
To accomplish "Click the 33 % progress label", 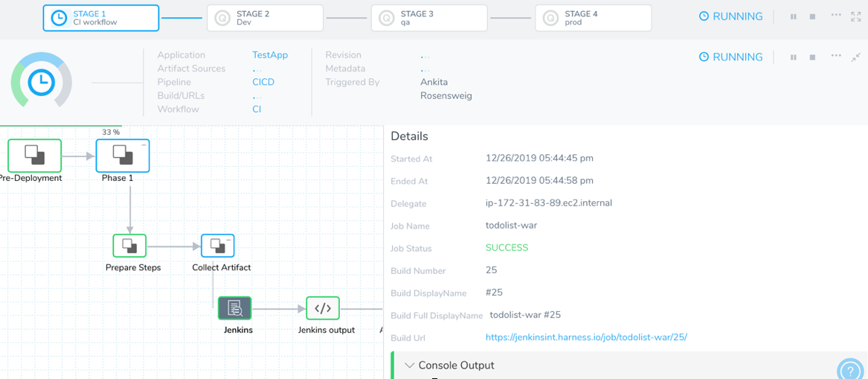I will pos(111,133).
